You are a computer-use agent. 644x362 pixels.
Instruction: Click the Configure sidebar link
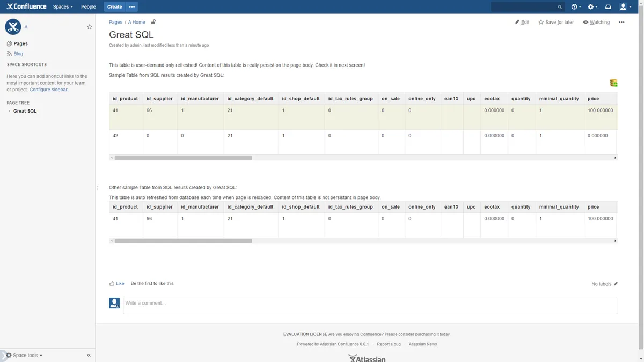(x=48, y=90)
